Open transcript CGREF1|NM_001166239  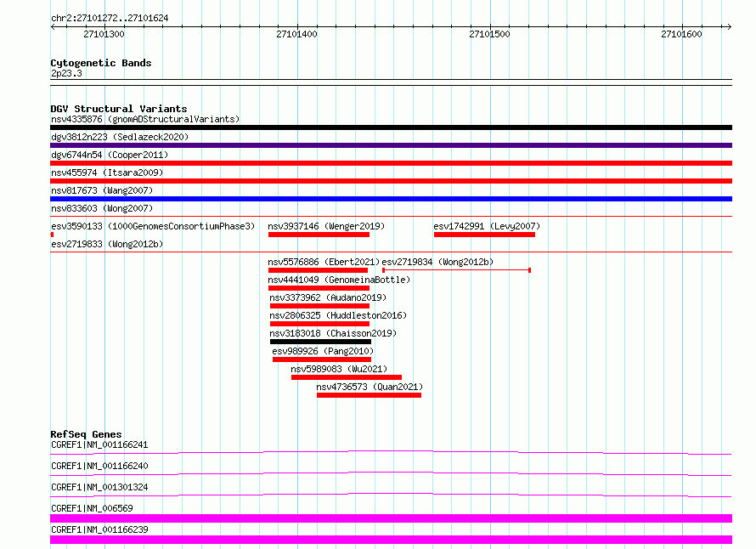[99, 529]
